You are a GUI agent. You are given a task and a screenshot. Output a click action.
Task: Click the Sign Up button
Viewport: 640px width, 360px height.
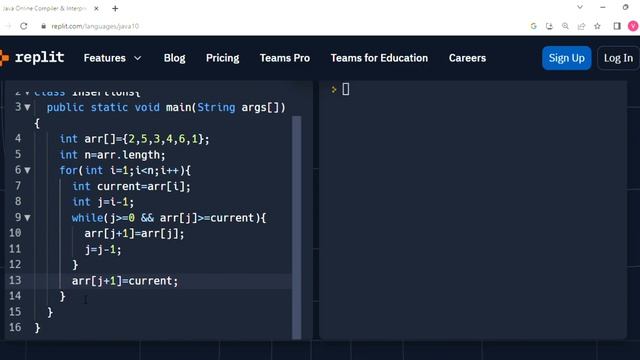click(x=567, y=58)
